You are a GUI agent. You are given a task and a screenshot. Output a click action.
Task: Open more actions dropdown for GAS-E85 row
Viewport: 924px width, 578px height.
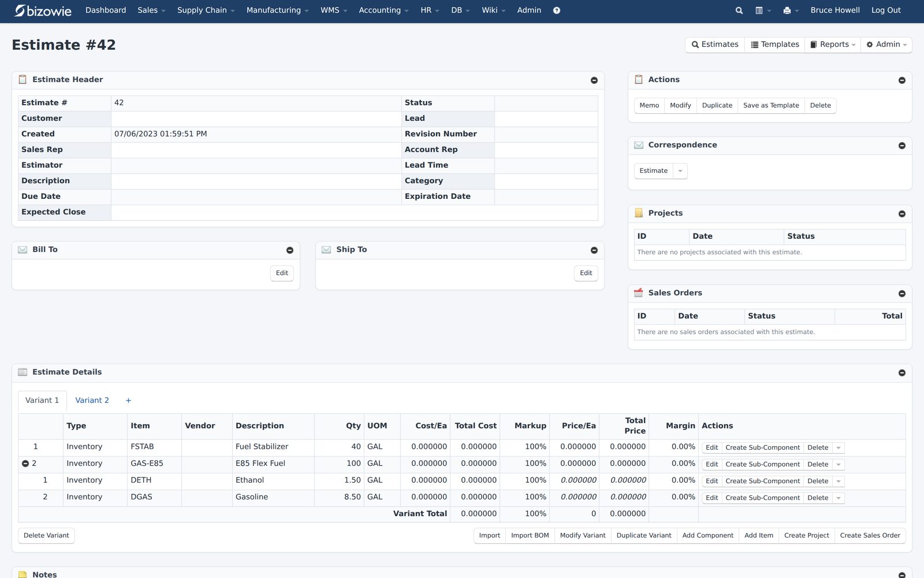point(839,465)
